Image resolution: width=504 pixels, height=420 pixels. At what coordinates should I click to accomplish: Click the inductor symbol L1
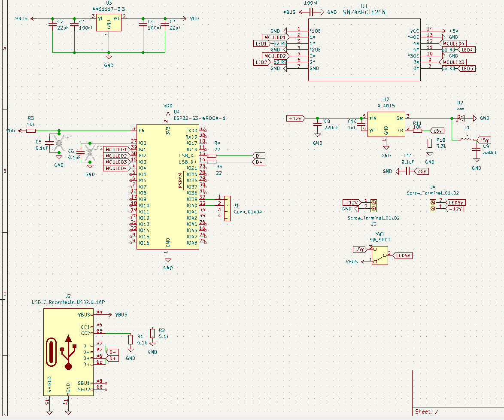[x=467, y=140]
